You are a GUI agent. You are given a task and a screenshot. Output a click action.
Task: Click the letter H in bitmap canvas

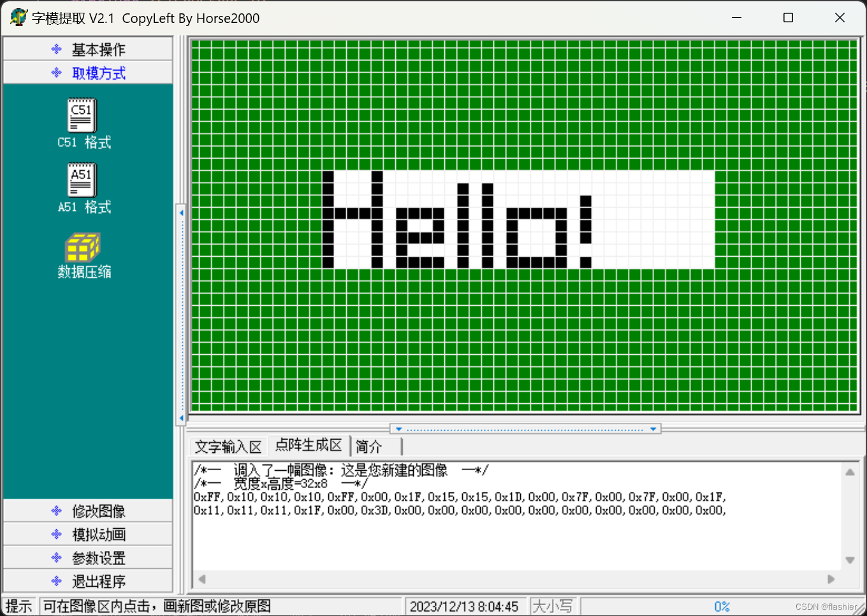click(x=353, y=219)
